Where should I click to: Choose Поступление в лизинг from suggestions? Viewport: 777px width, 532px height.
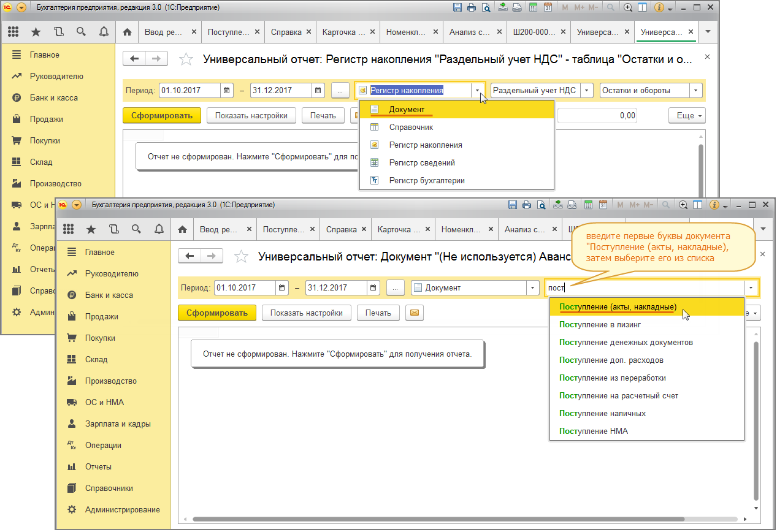coord(647,324)
